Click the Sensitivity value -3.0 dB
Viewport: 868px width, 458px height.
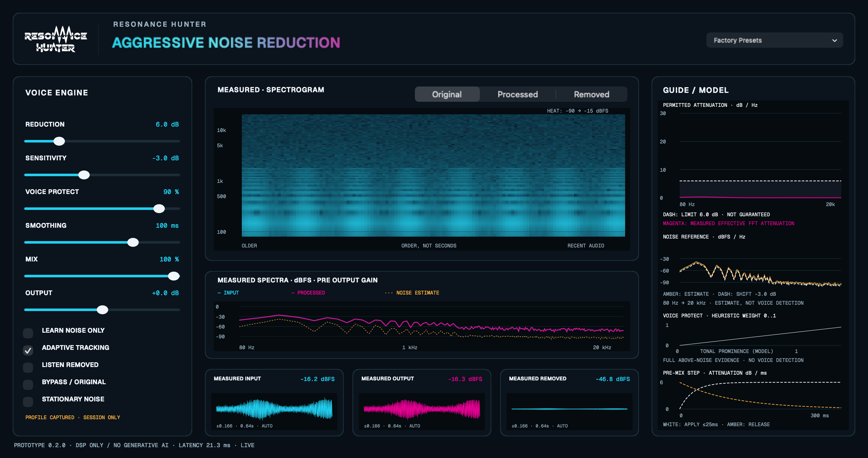coord(165,158)
